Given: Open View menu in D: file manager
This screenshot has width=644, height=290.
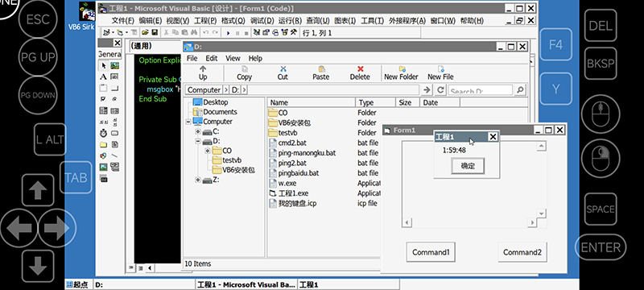Looking at the screenshot, I should click(x=233, y=58).
